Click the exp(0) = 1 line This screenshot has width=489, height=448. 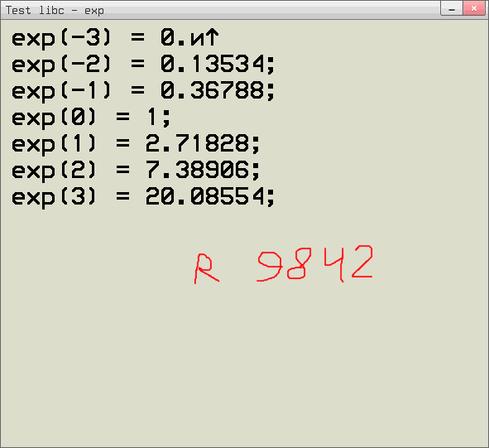(x=91, y=118)
